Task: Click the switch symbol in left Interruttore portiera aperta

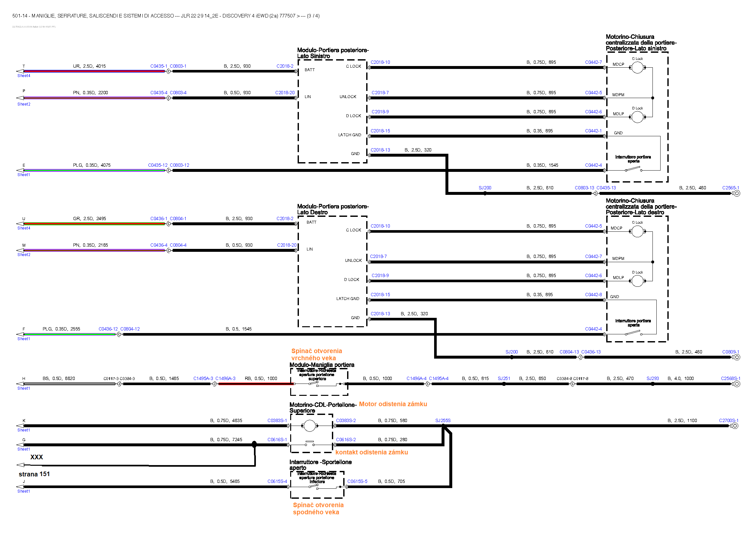Action: (x=633, y=169)
